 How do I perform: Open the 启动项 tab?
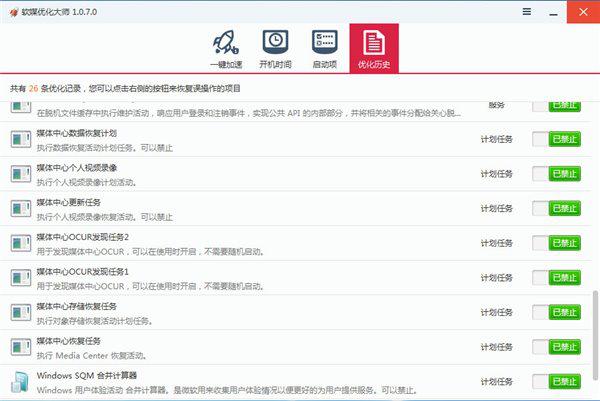pyautogui.click(x=325, y=49)
